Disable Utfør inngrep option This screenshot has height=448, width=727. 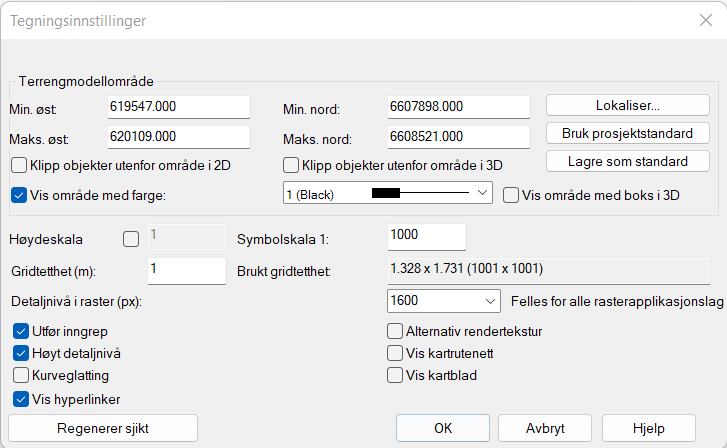click(x=21, y=330)
